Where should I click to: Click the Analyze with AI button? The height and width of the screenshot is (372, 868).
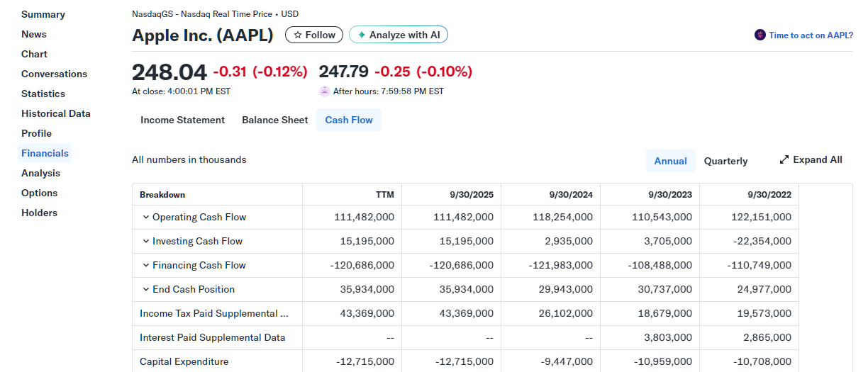pos(399,35)
